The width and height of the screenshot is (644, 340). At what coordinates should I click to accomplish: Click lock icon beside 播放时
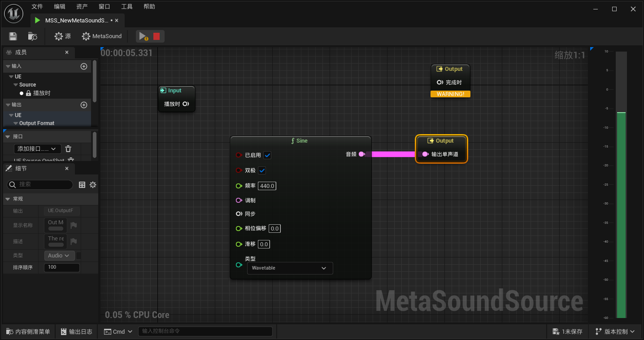[x=28, y=93]
